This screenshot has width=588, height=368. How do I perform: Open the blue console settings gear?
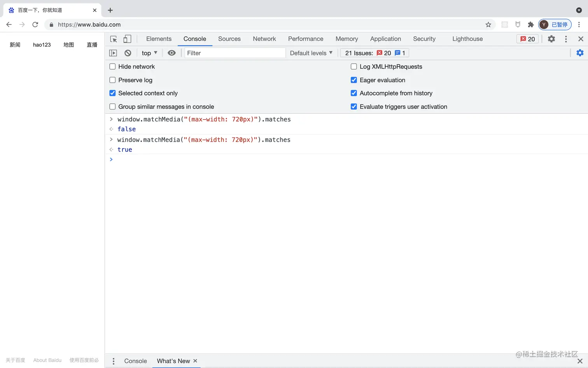coord(580,53)
